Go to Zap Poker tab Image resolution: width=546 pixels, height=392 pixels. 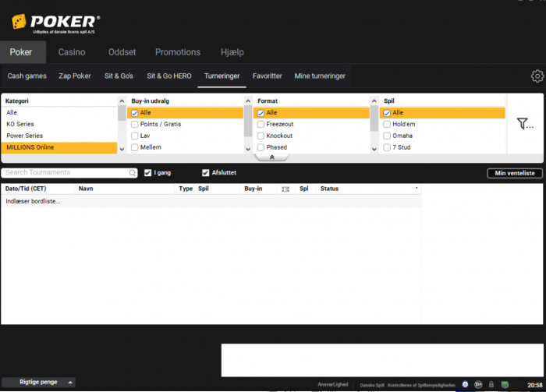[75, 76]
